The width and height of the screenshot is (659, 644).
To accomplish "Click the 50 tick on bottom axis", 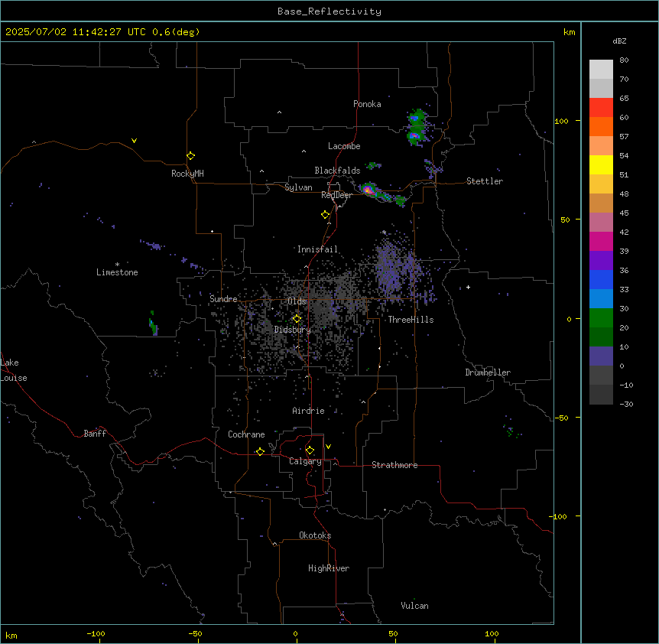I will [x=393, y=633].
